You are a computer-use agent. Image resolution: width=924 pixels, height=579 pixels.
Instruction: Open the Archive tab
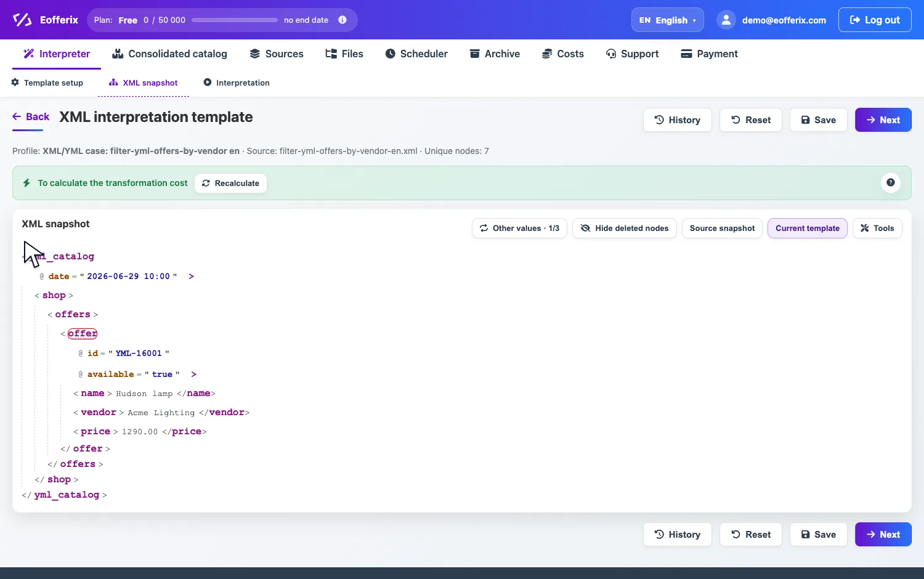(495, 54)
